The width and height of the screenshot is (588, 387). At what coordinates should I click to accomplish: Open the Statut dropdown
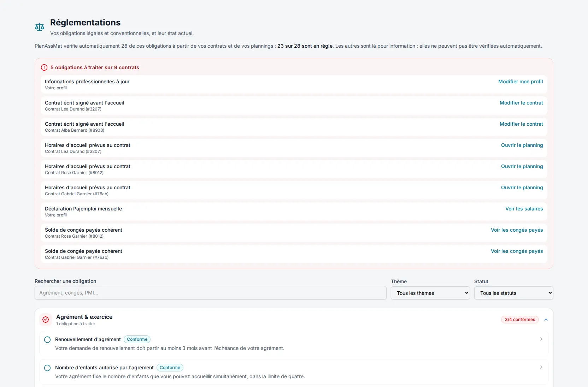click(x=513, y=293)
